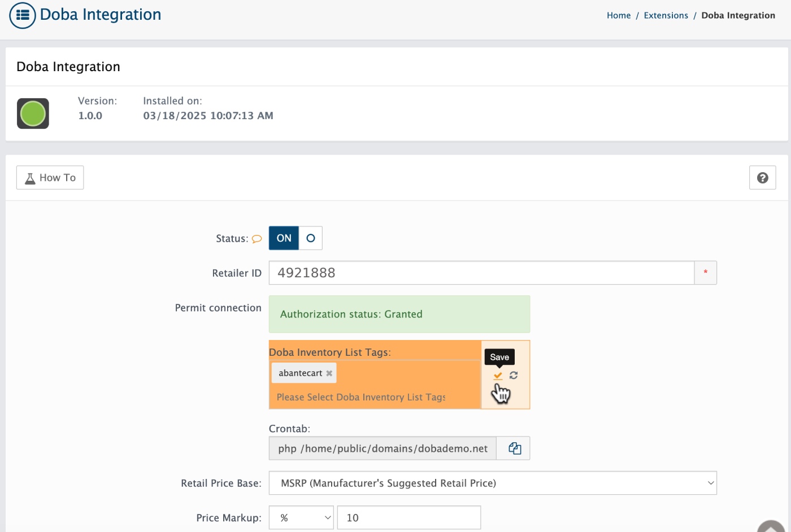Click the Doba Integration breadcrumb
The image size is (791, 532).
[x=738, y=15]
